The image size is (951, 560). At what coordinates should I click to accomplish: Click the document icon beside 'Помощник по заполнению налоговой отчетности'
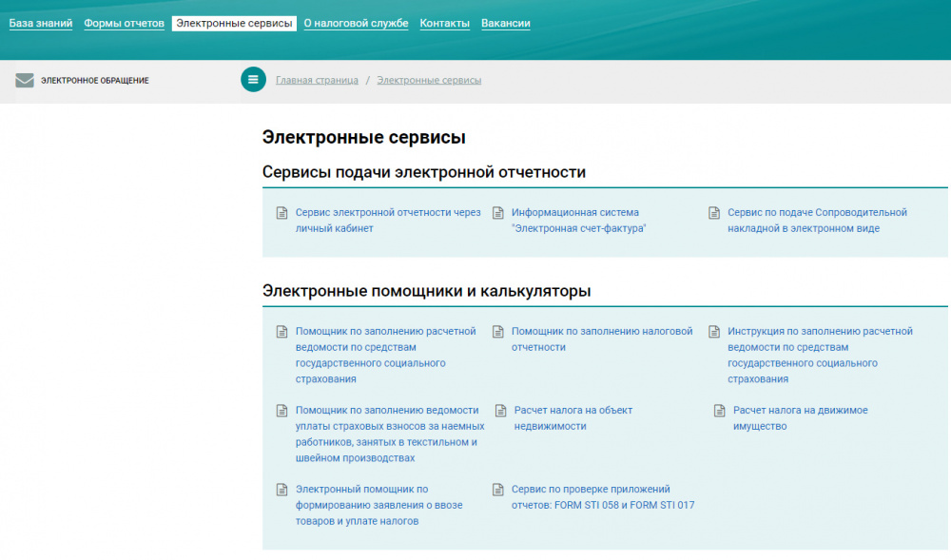[x=497, y=332]
